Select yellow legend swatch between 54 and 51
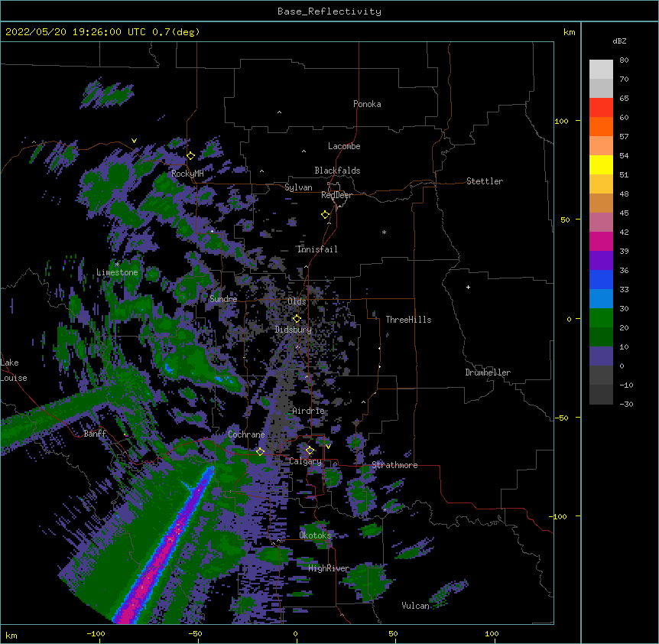The width and height of the screenshot is (659, 644). tap(601, 165)
